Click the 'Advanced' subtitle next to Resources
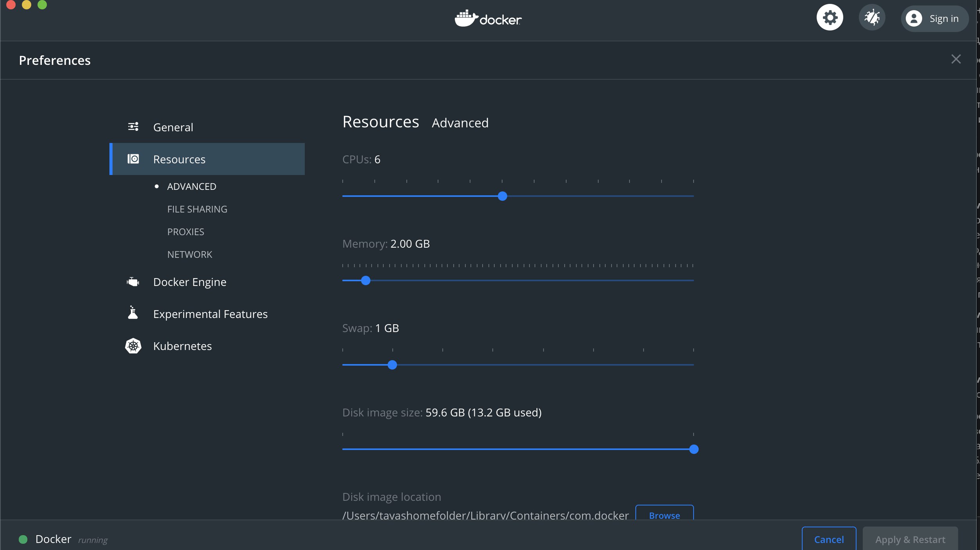This screenshot has height=550, width=980. [x=460, y=123]
